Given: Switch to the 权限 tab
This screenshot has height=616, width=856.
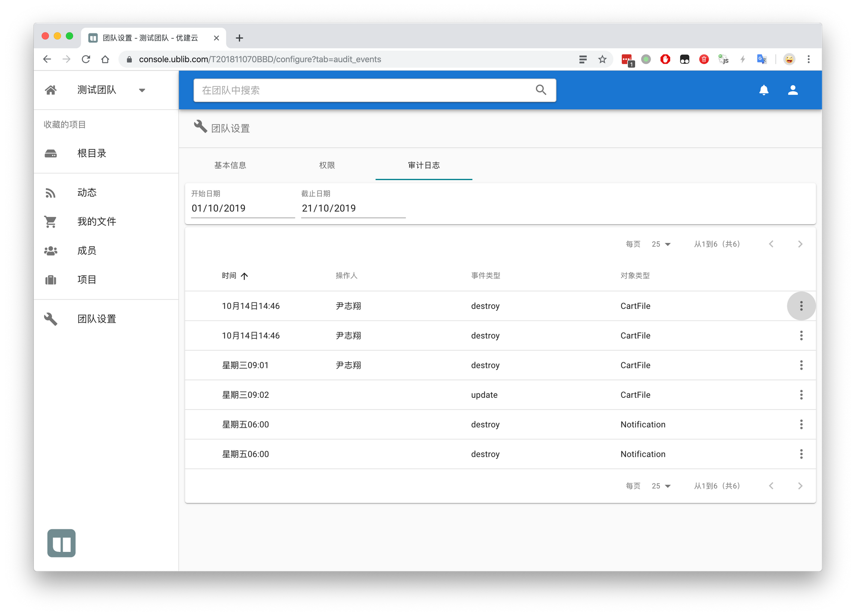Looking at the screenshot, I should 327,166.
